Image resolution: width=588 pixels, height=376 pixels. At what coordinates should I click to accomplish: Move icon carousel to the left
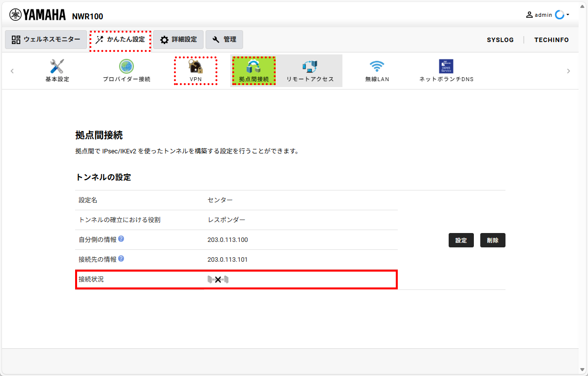tap(12, 71)
